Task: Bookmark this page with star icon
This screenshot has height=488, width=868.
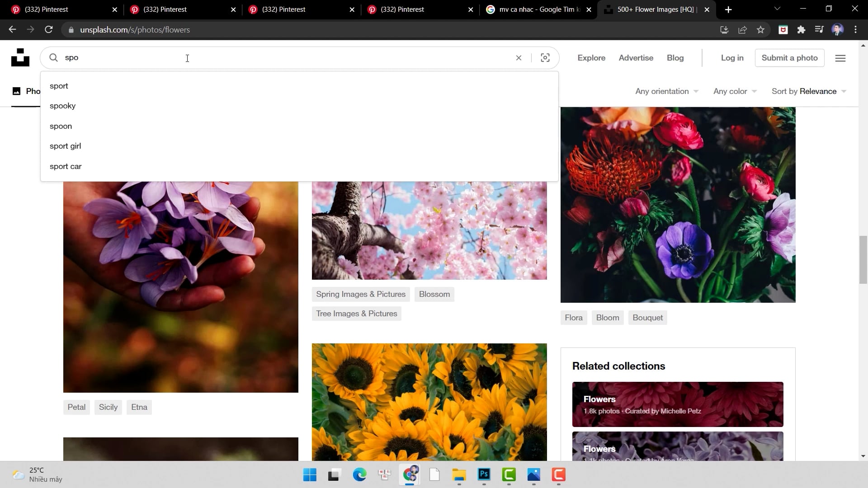Action: [x=760, y=30]
